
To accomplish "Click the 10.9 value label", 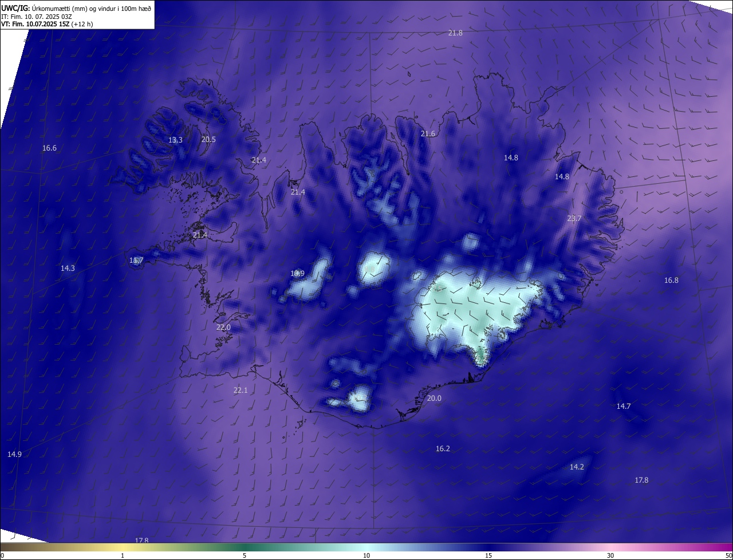I will (x=297, y=274).
